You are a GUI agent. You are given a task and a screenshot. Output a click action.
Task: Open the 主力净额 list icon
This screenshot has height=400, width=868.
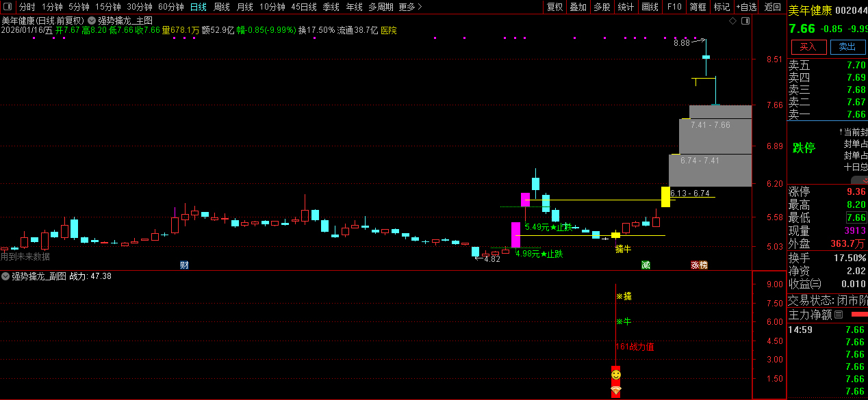tap(839, 315)
